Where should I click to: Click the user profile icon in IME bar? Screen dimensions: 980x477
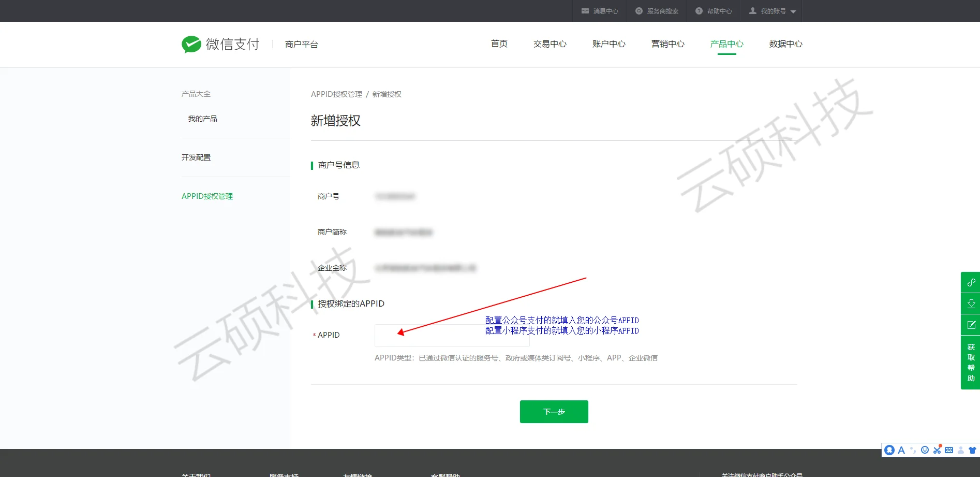coord(961,450)
